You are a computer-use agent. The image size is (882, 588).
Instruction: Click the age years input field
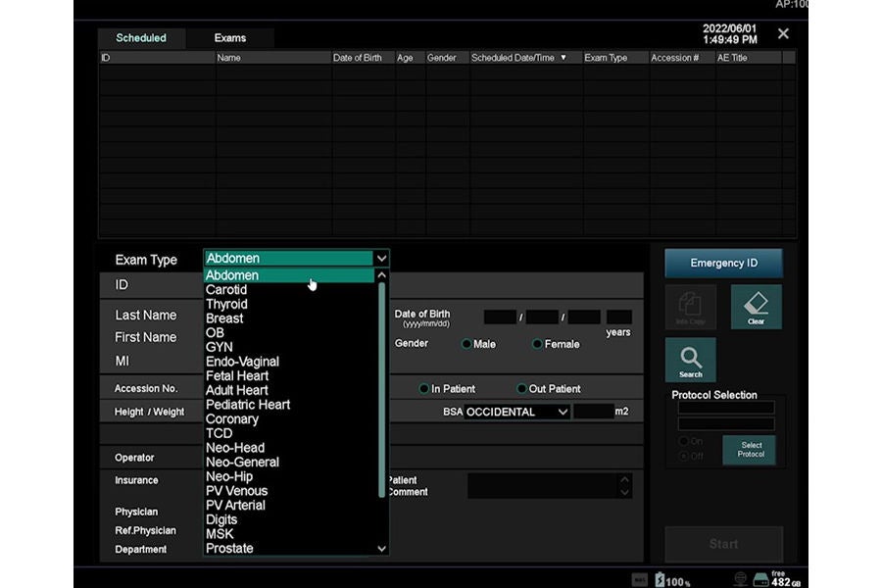pos(618,317)
